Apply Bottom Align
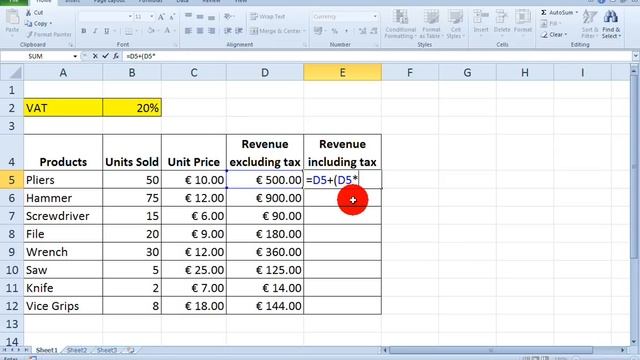640x360 pixels. pyautogui.click(x=211, y=16)
